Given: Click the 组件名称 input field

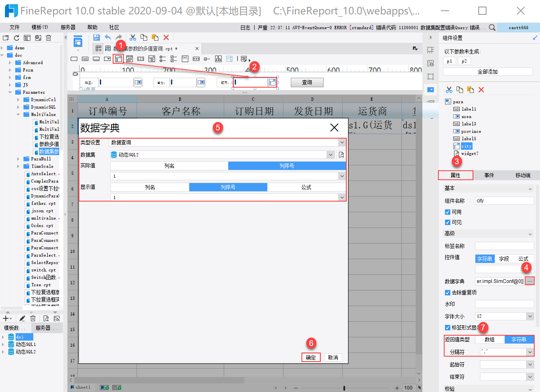Looking at the screenshot, I should [x=505, y=201].
